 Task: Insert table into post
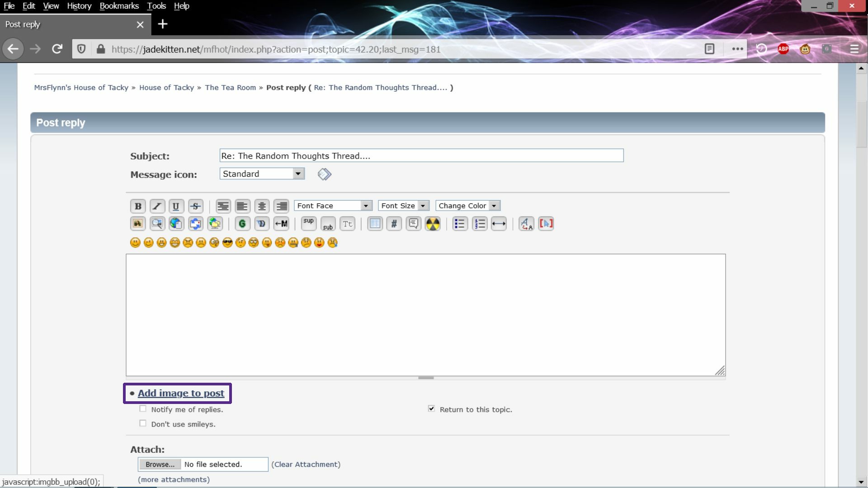(x=375, y=224)
